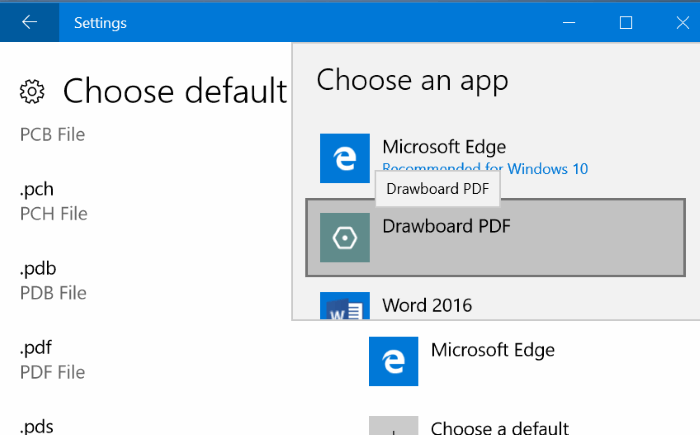Viewport: 700px width, 435px height.
Task: Close the Settings window
Action: 683,22
